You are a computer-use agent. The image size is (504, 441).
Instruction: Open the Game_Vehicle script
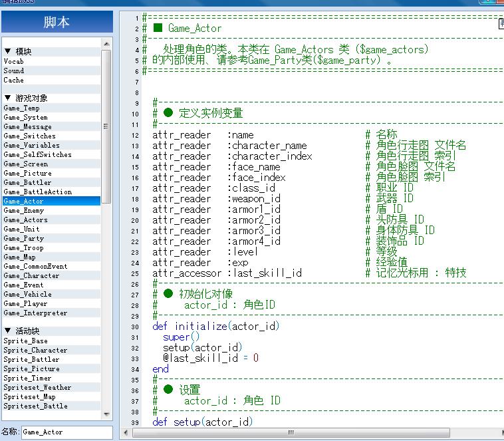pos(51,295)
